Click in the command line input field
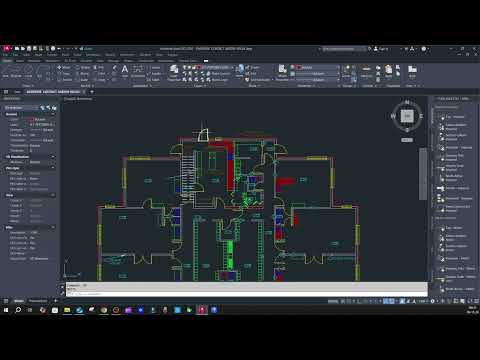The height and width of the screenshot is (360, 480). (x=247, y=294)
